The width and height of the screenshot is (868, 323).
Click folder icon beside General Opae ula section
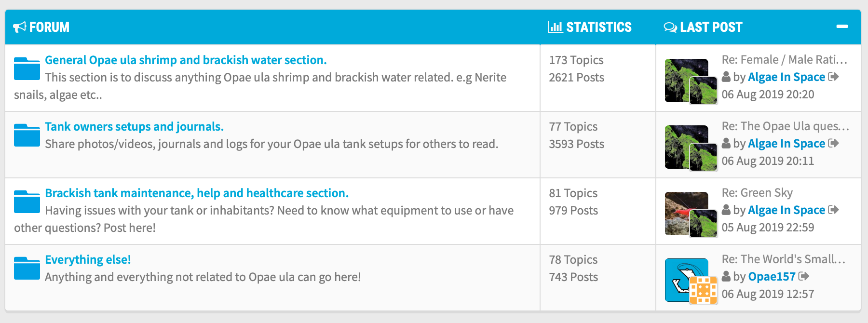(x=27, y=68)
